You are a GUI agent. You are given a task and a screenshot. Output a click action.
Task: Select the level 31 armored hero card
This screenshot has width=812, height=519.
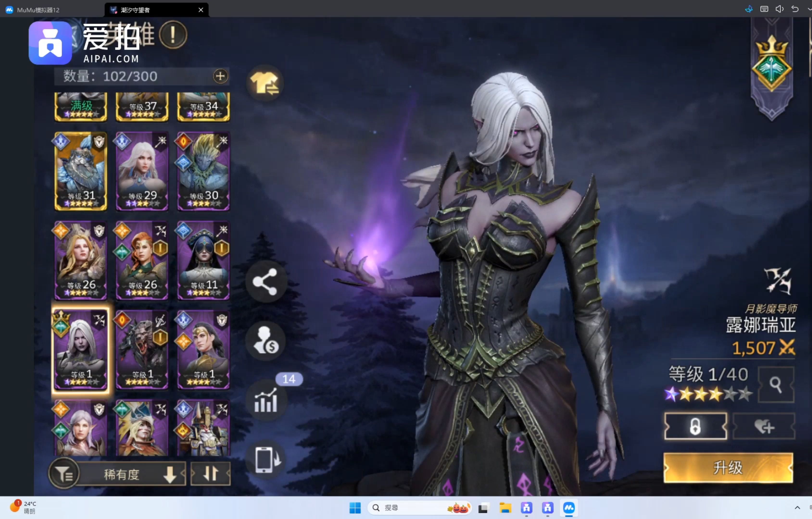point(81,171)
